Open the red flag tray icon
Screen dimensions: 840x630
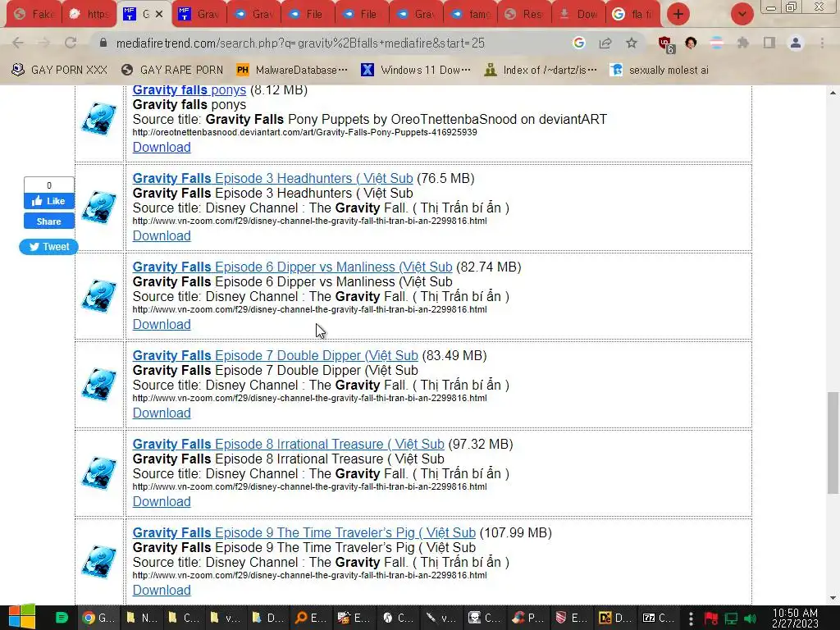(711, 619)
